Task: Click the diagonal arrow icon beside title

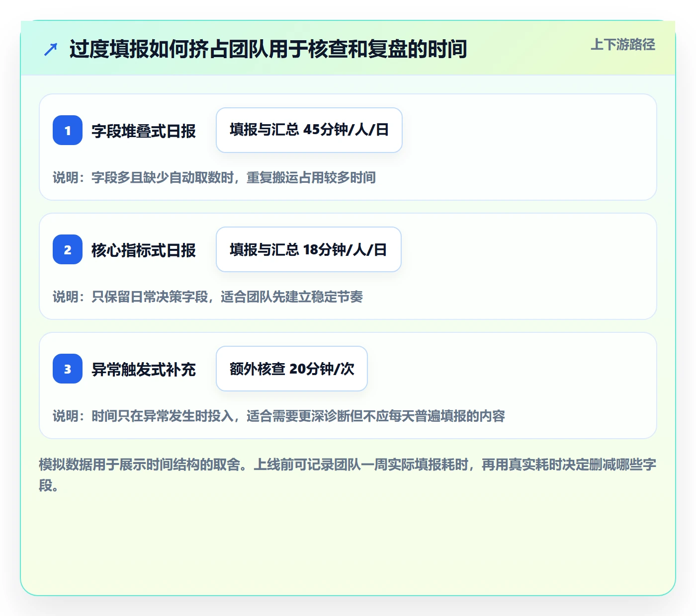Action: coord(51,49)
